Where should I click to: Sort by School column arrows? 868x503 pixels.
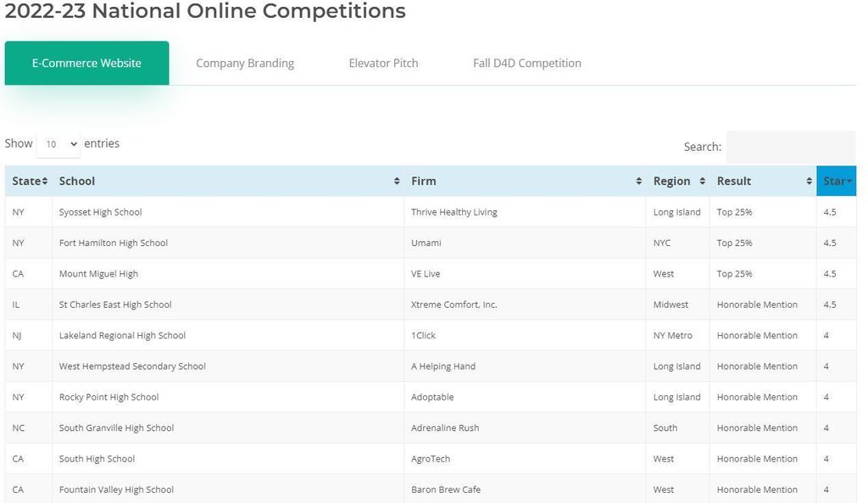coord(397,182)
